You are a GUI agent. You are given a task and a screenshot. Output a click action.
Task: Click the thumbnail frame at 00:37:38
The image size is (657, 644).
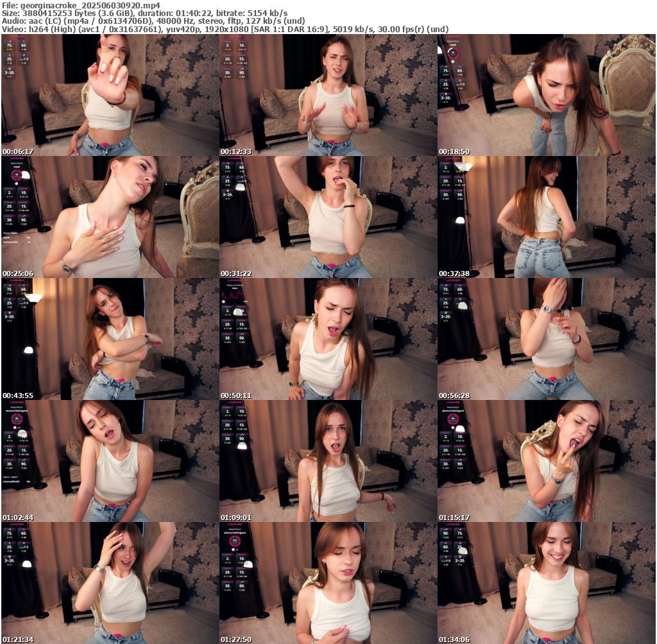546,217
